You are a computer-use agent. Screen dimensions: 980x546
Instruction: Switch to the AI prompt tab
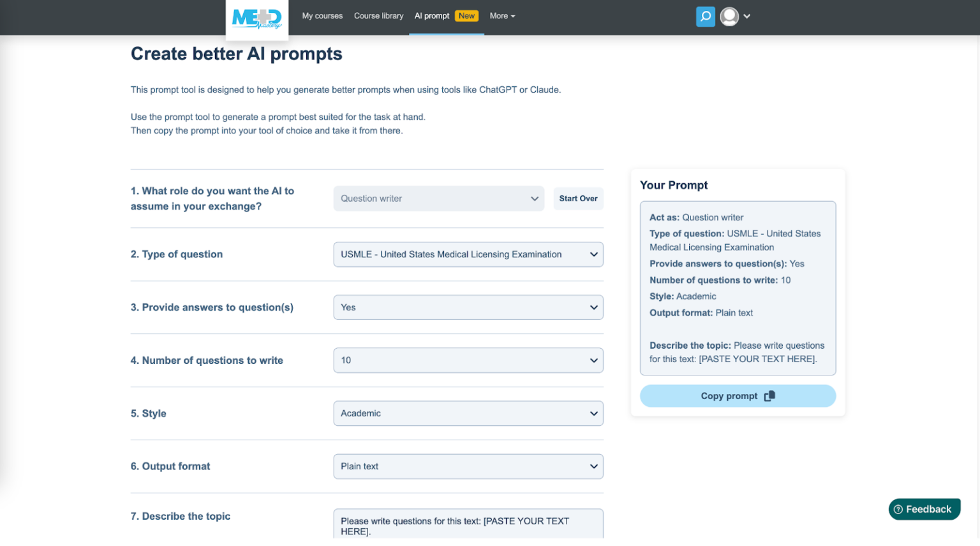(x=432, y=16)
